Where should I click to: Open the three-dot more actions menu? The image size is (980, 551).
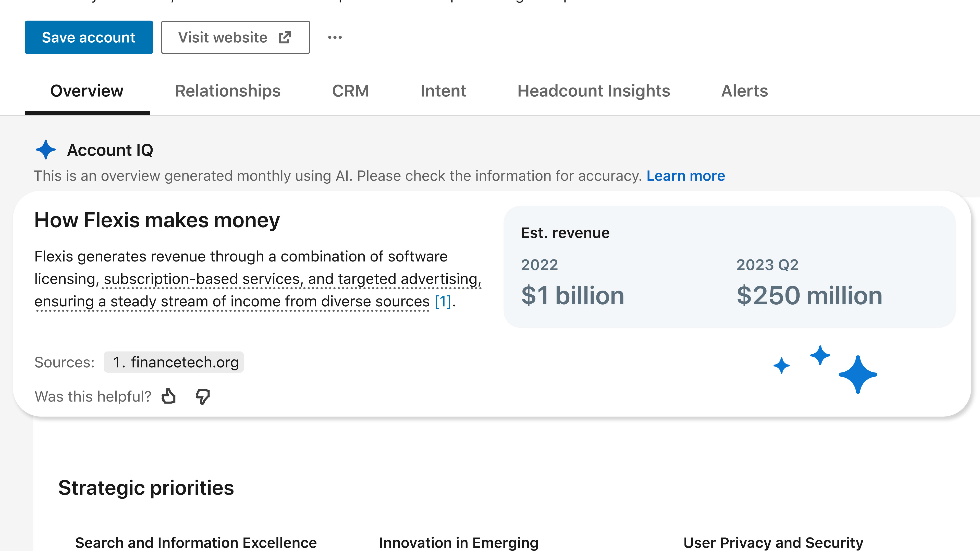pyautogui.click(x=335, y=37)
